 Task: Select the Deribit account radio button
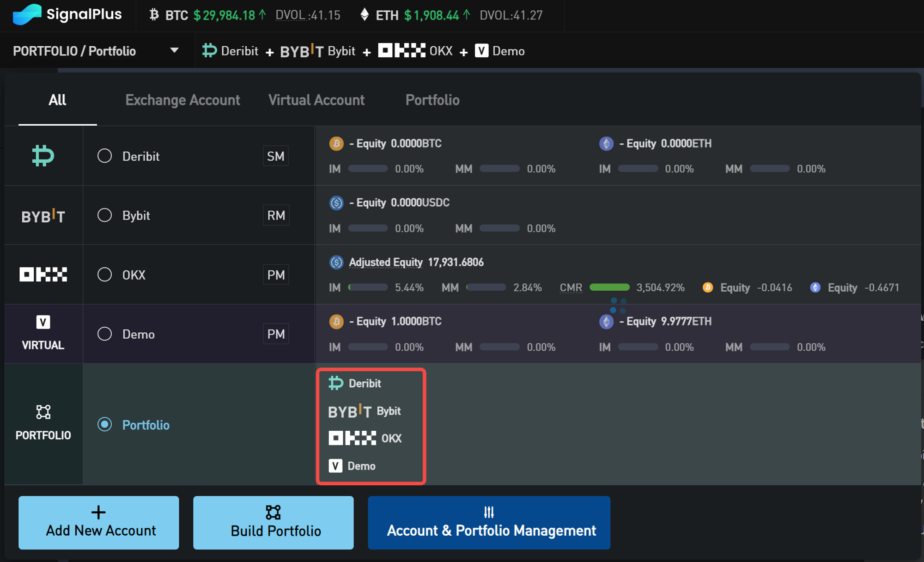click(105, 156)
